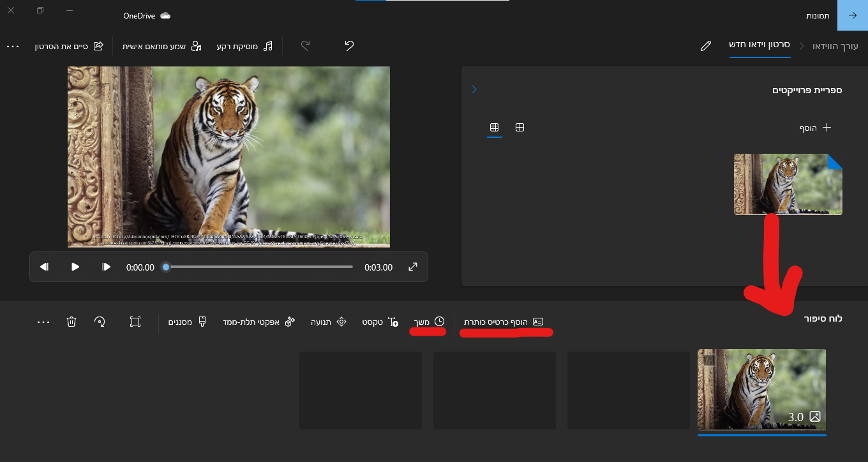
Task: Click Add title card (הוסף כרטיס כותרת)
Action: click(x=504, y=322)
